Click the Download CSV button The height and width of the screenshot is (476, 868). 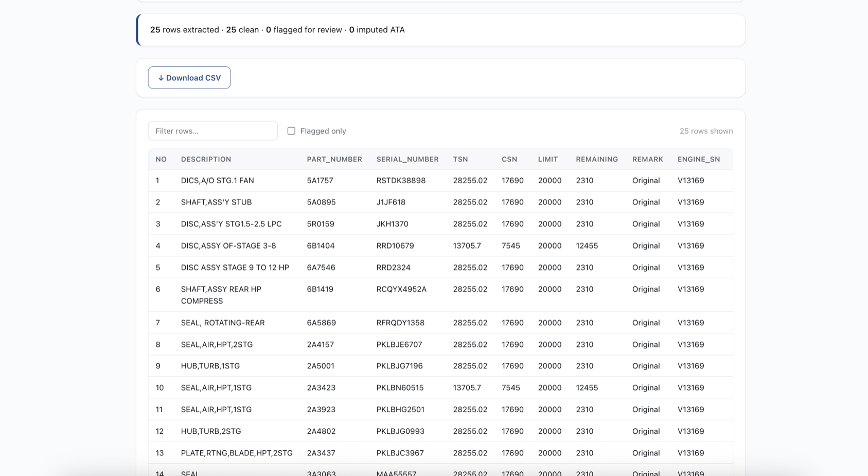tap(189, 78)
